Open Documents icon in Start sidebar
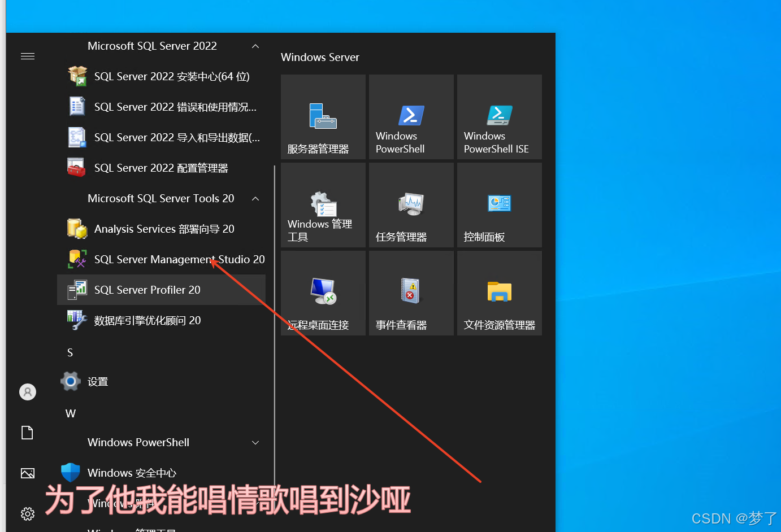Screen dimensions: 781x532 28,433
